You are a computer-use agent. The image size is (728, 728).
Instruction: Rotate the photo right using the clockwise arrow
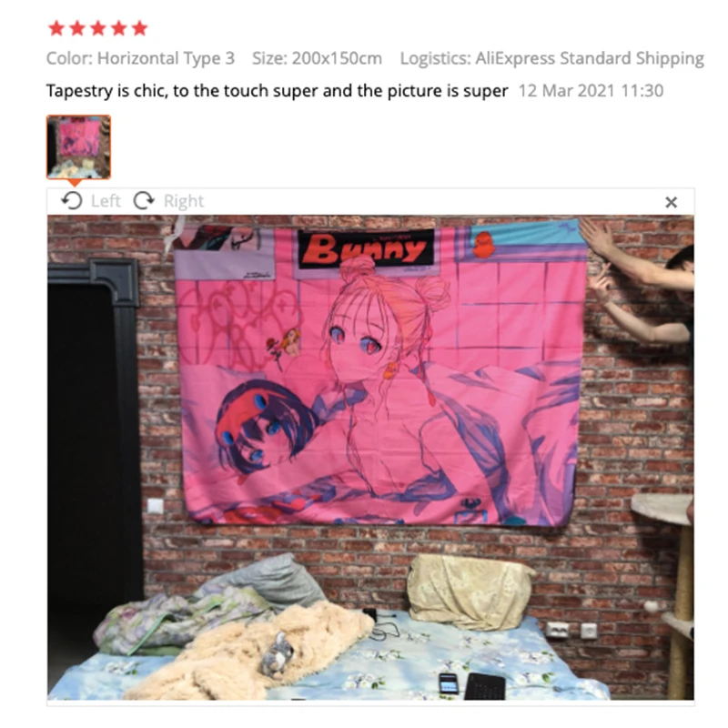tap(144, 201)
